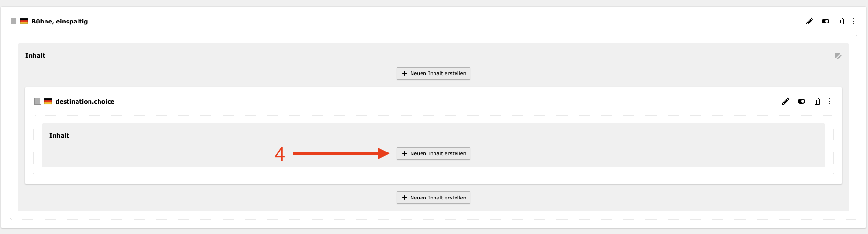Image resolution: width=868 pixels, height=234 pixels.
Task: Click German flag next to Bühne, einspaltig
Action: point(24,21)
